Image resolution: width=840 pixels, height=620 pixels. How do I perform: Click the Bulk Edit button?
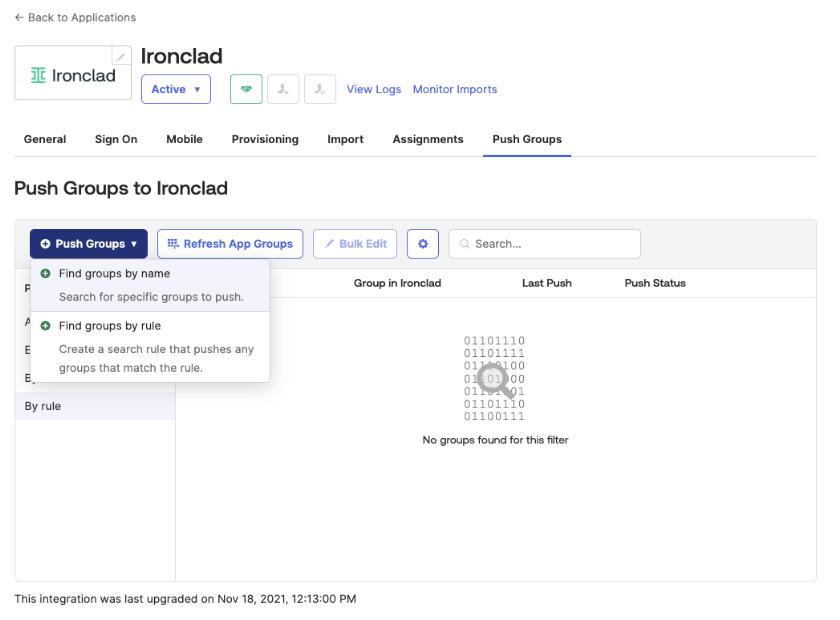tap(355, 244)
